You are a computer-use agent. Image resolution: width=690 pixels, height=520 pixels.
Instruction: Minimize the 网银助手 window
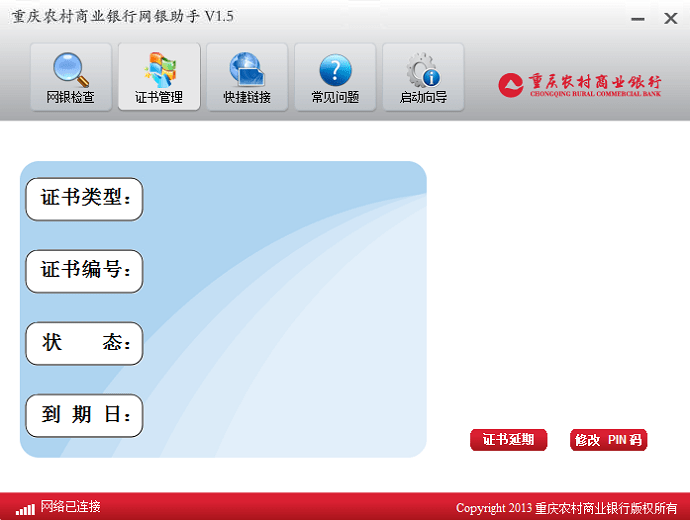(x=638, y=19)
